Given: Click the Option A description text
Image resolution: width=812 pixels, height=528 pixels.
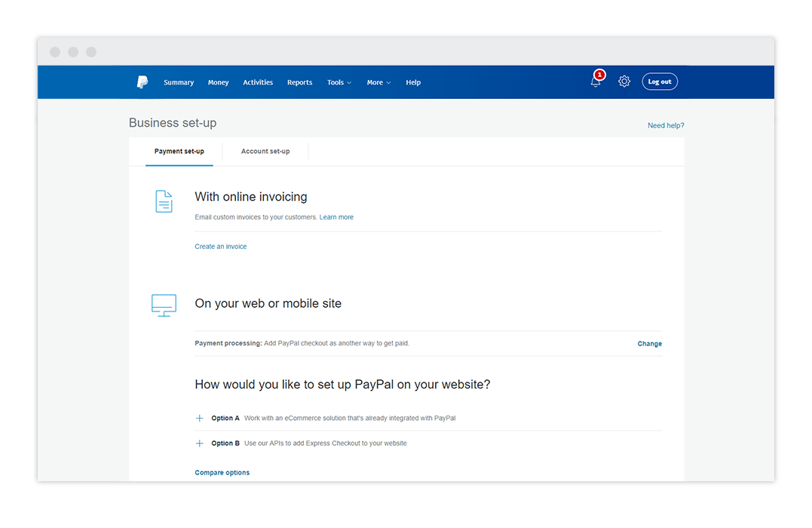Looking at the screenshot, I should tap(350, 418).
